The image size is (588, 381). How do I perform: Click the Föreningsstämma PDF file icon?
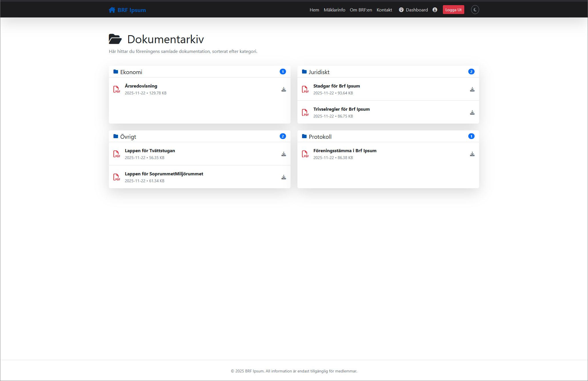tap(305, 154)
